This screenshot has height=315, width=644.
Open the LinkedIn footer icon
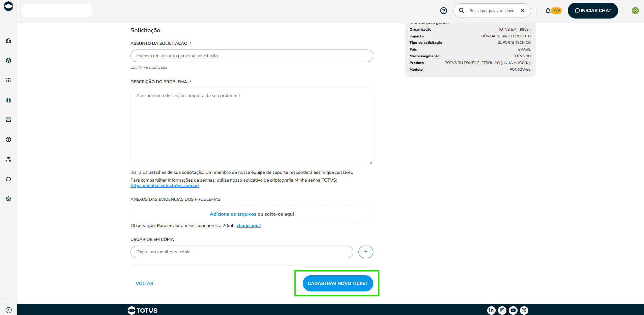click(491, 310)
